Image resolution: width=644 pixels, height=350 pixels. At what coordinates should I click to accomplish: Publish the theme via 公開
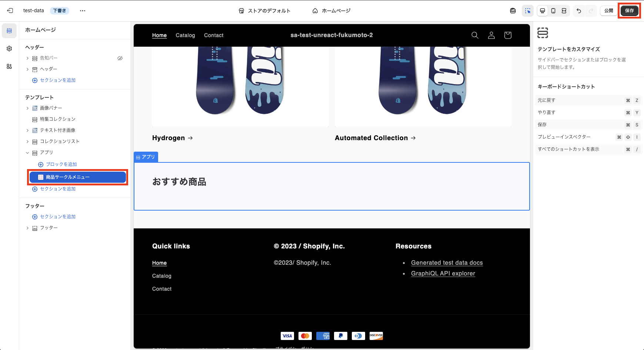(608, 11)
